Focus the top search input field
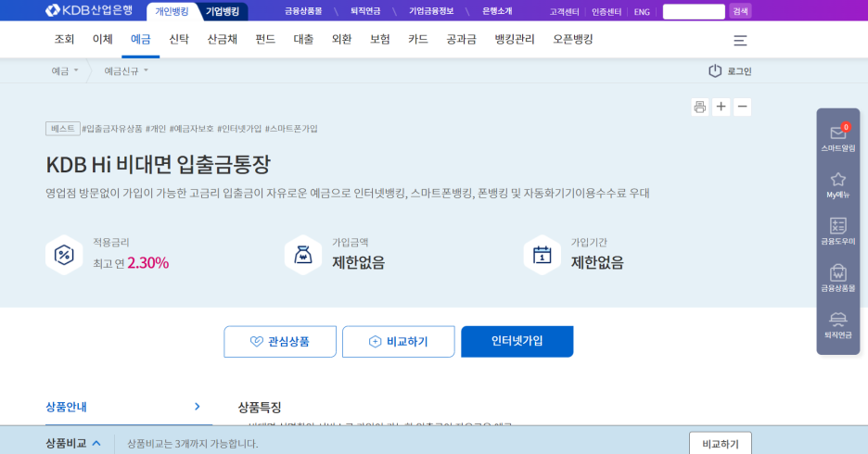Screen dimensions: 868x454 [x=694, y=11]
